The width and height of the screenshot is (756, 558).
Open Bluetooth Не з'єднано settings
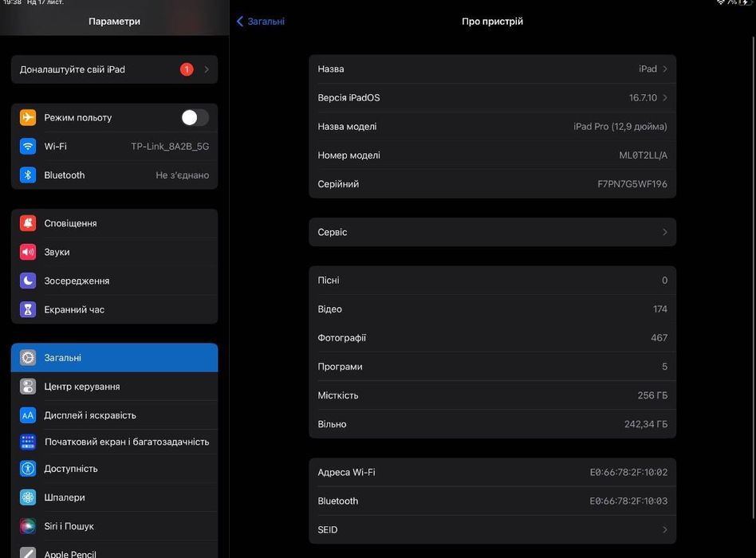click(x=114, y=175)
